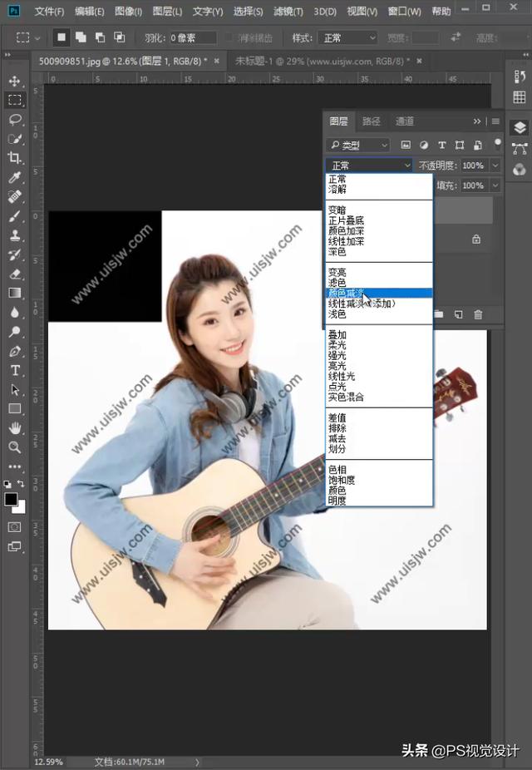532x770 pixels.
Task: Select the Move tool
Action: 15,81
